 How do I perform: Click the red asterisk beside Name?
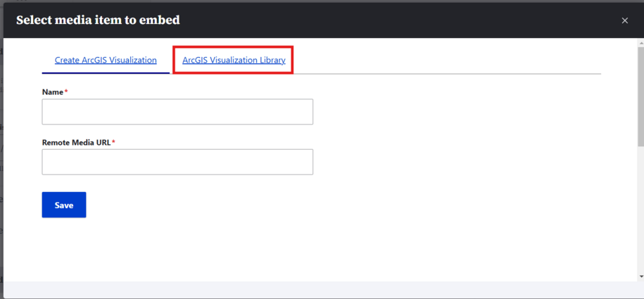pyautogui.click(x=66, y=92)
